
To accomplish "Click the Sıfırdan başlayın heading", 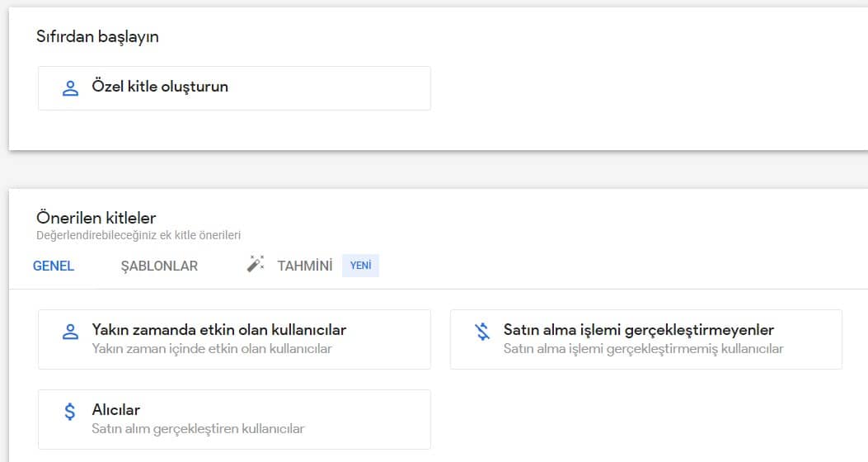I will point(97,36).
